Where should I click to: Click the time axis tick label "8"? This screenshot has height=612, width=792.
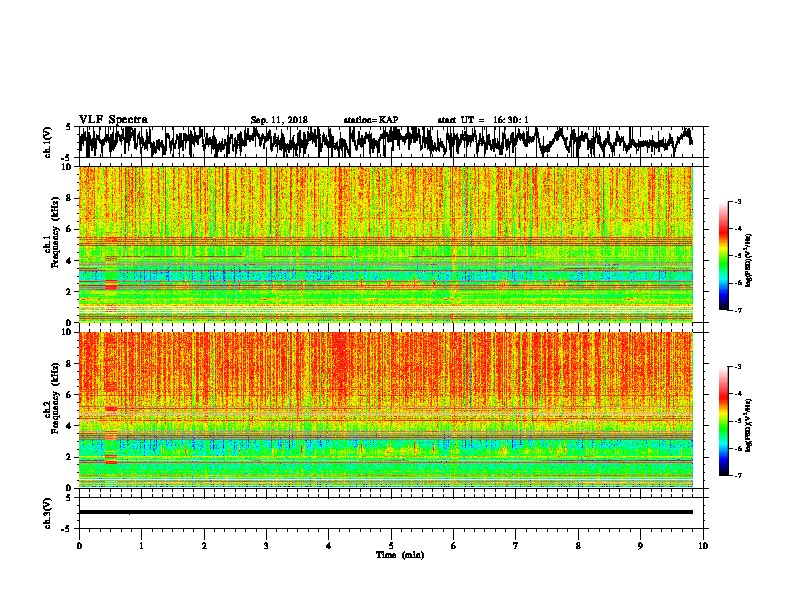tap(578, 546)
